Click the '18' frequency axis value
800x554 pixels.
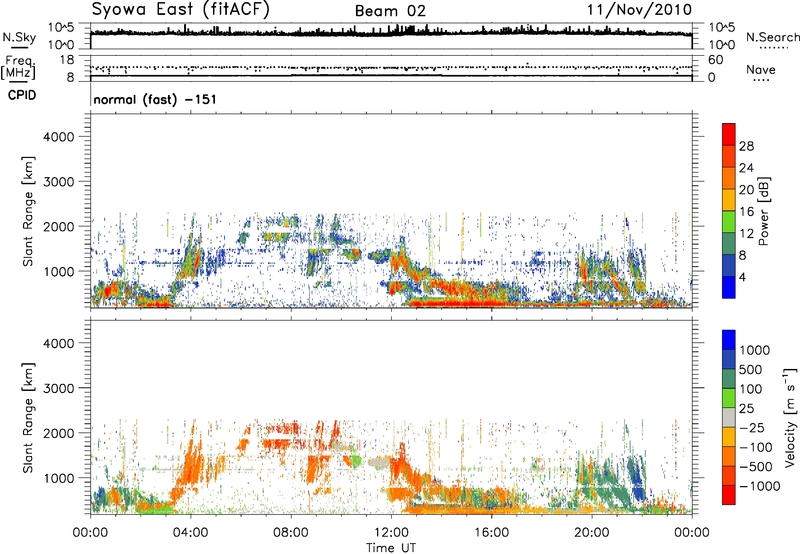click(67, 60)
